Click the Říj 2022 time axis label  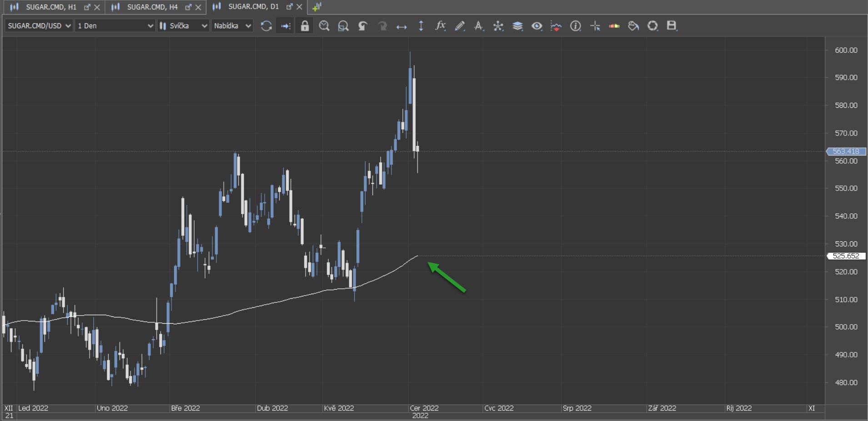coord(739,408)
